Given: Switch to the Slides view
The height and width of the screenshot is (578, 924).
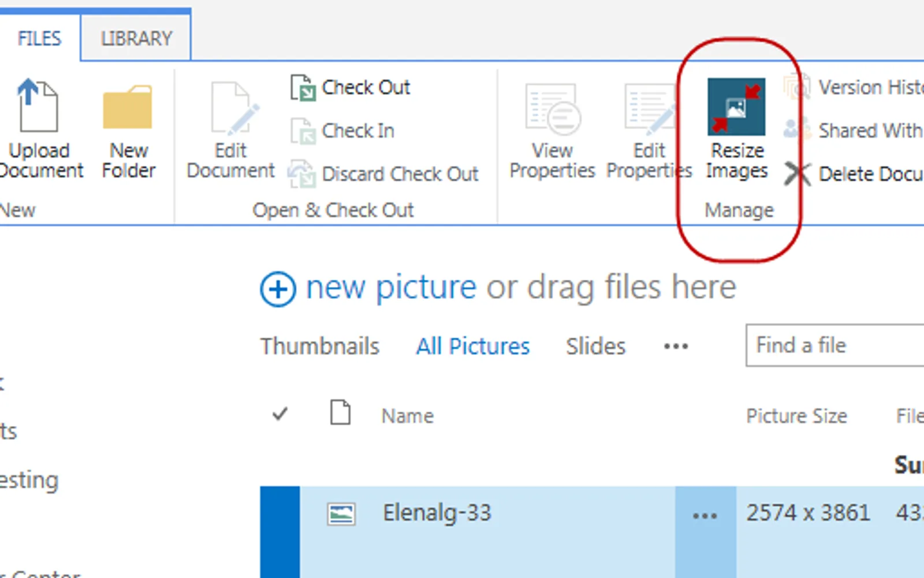Looking at the screenshot, I should pyautogui.click(x=595, y=346).
